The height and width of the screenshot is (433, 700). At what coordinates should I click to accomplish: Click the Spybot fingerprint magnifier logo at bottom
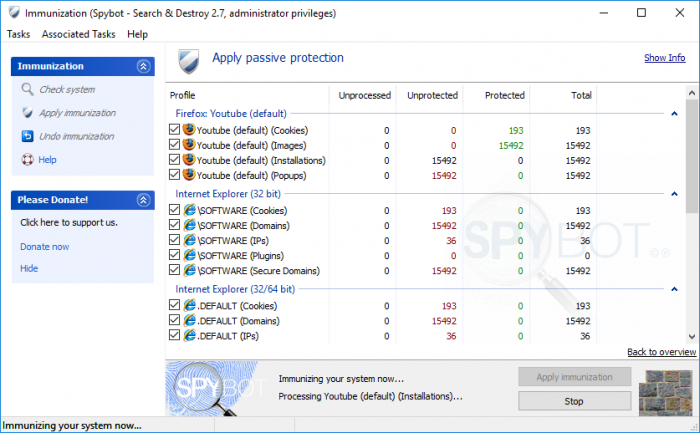pos(212,388)
